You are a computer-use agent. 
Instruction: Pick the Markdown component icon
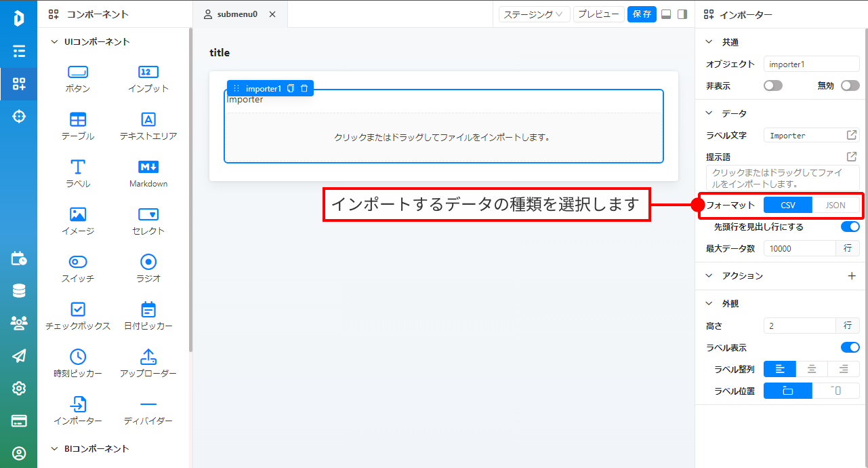pos(148,168)
